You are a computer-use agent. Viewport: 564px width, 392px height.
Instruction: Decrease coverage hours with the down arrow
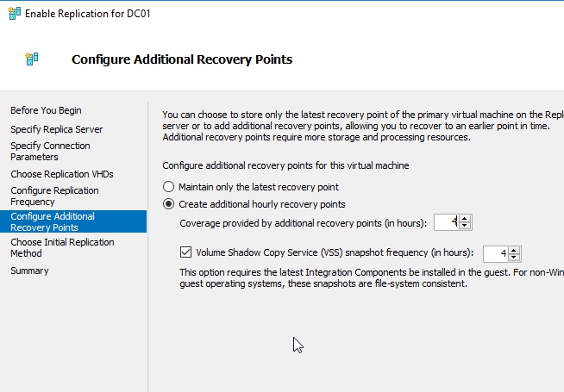(466, 226)
